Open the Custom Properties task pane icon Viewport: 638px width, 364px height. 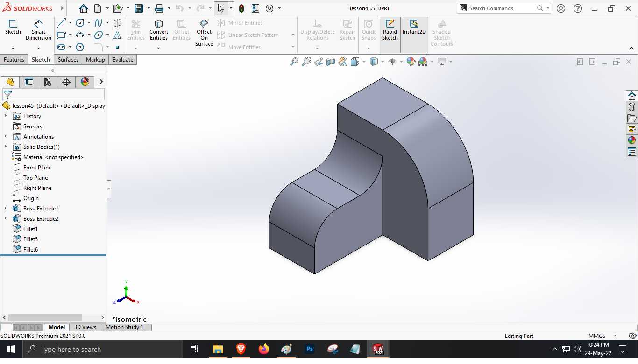tap(632, 152)
